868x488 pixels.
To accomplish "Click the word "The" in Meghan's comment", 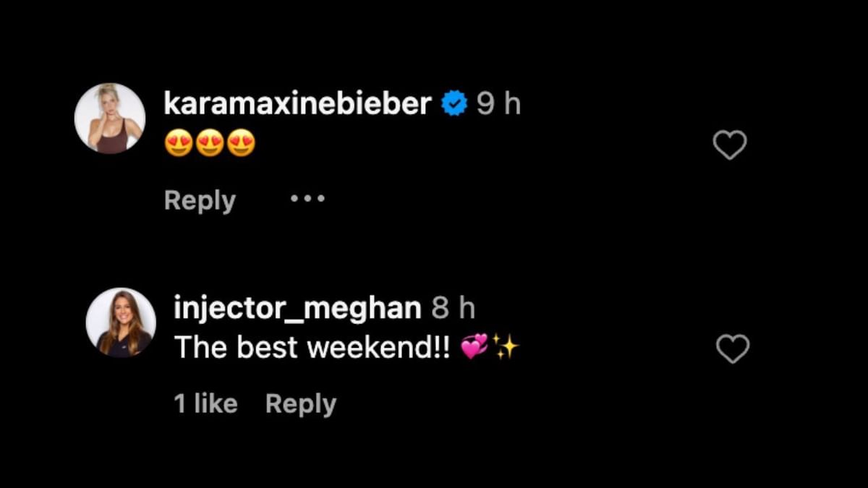I will pos(195,348).
